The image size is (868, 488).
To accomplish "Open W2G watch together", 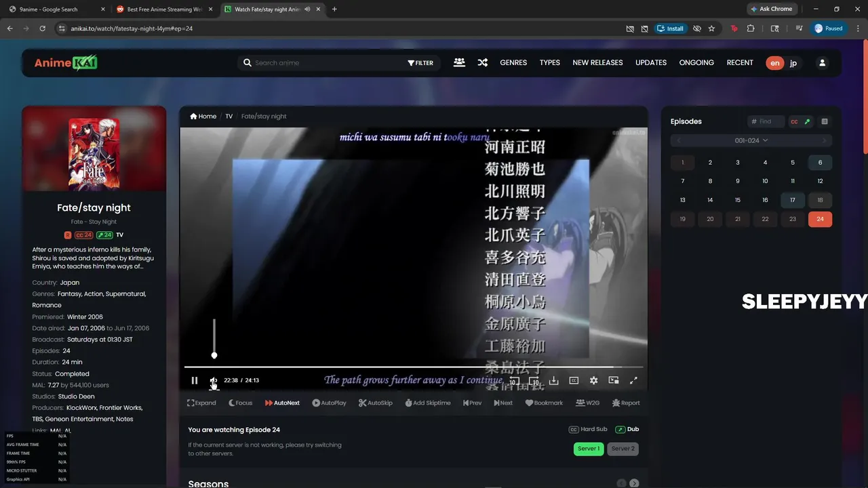I will click(587, 403).
